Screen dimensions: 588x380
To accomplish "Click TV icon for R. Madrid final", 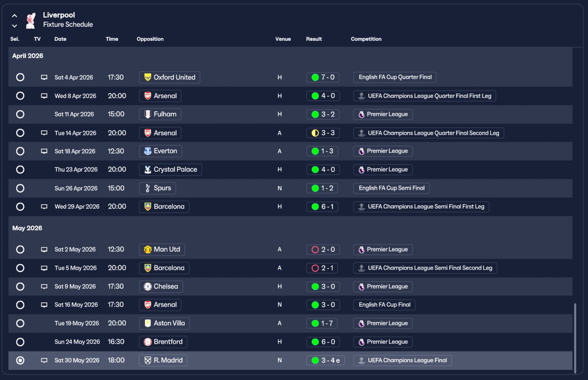I will tap(44, 361).
